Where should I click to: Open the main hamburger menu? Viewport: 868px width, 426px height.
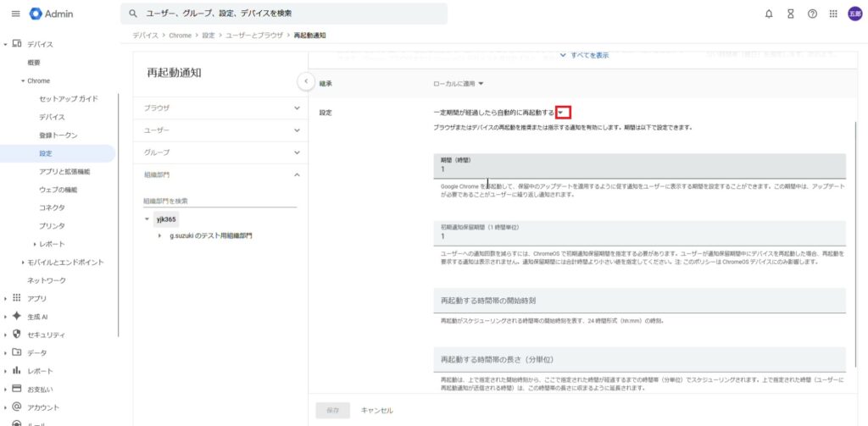tap(15, 14)
